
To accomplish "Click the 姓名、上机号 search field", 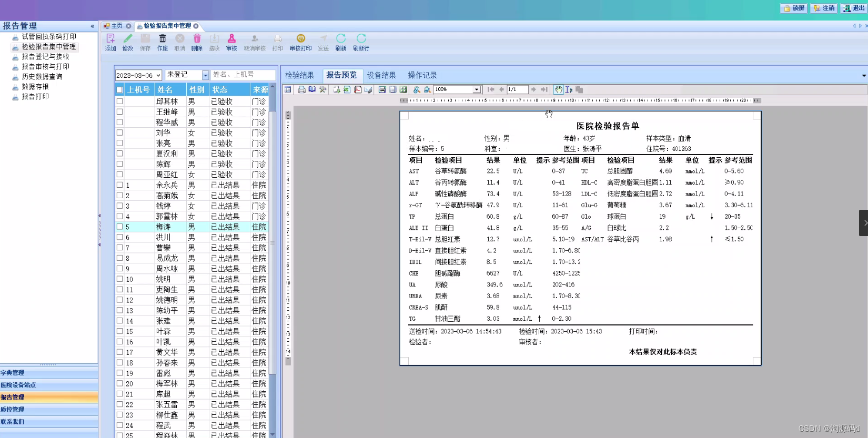I will tap(243, 75).
